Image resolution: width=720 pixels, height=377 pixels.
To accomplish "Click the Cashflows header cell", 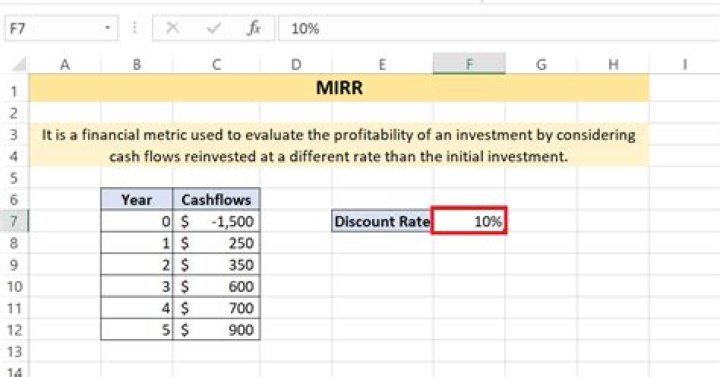I will [216, 199].
